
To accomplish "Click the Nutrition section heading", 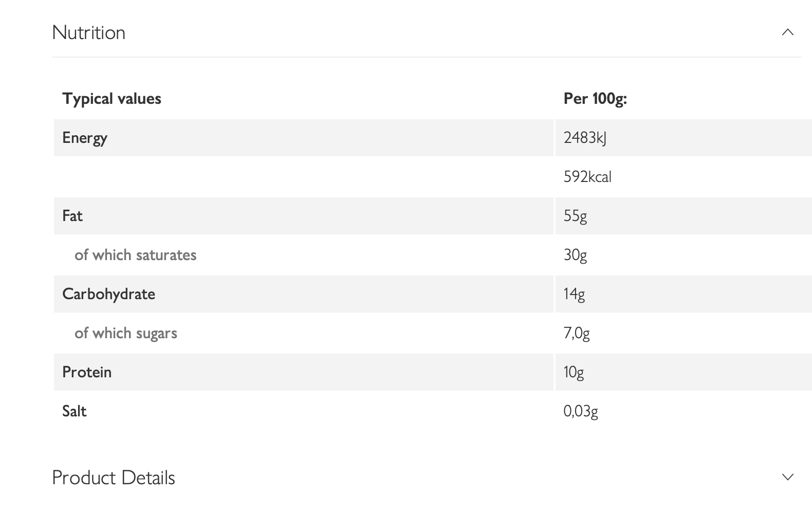I will pos(89,32).
